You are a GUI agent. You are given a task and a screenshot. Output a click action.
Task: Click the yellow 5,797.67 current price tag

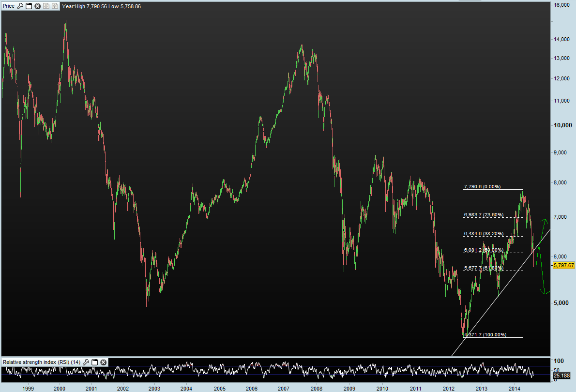(563, 265)
